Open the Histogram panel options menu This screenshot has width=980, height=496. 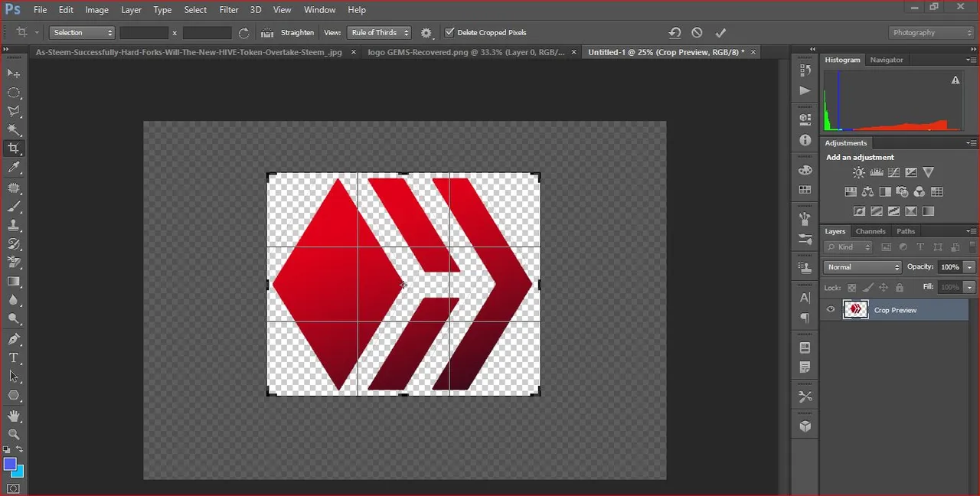(971, 60)
